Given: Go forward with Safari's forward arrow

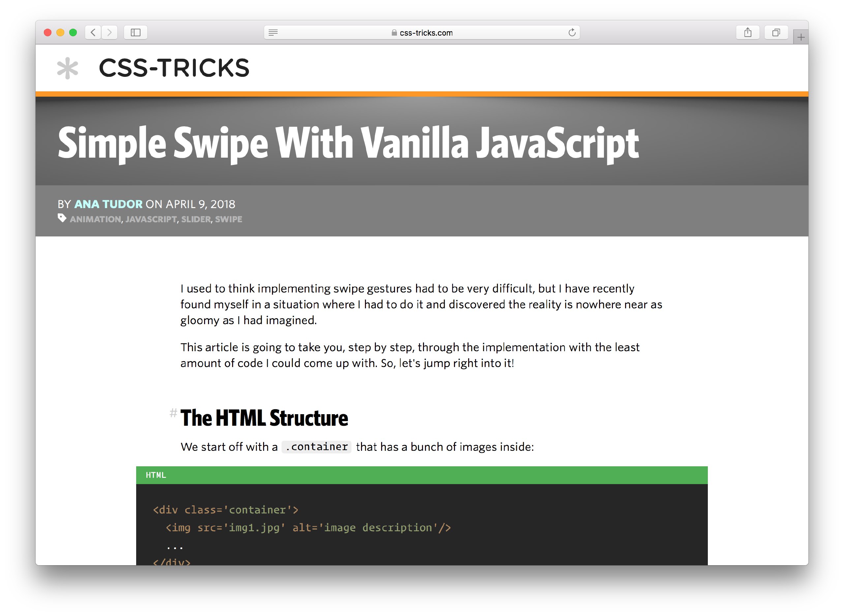Looking at the screenshot, I should click(109, 32).
